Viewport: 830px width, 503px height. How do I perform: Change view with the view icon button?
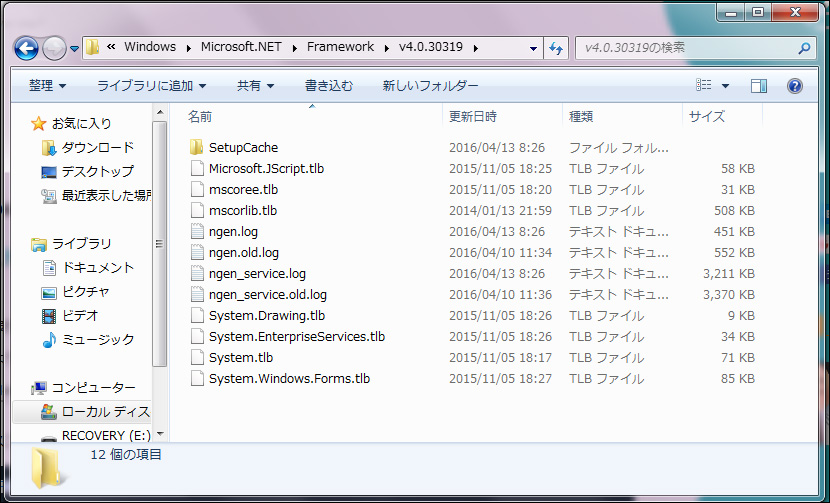tap(703, 85)
